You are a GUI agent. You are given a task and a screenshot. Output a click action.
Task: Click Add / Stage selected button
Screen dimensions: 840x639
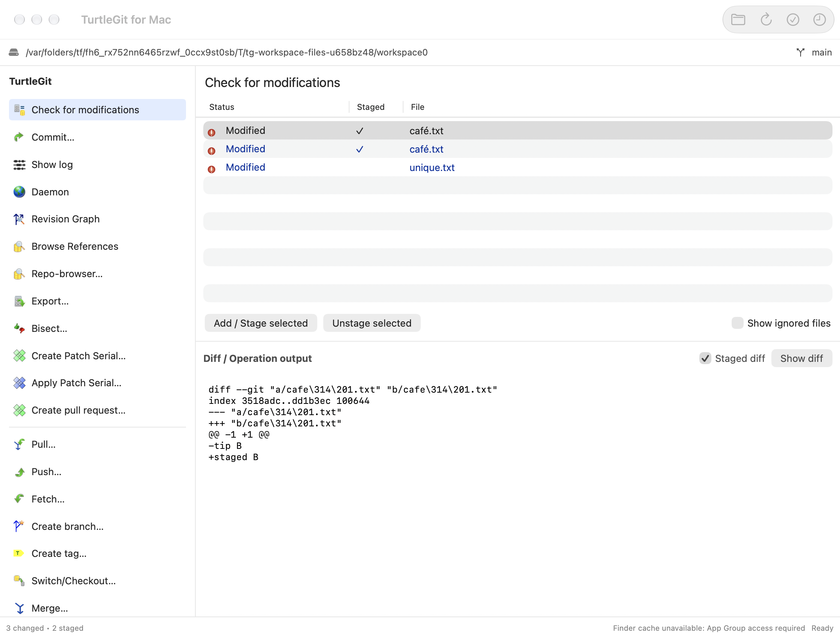[x=261, y=323]
